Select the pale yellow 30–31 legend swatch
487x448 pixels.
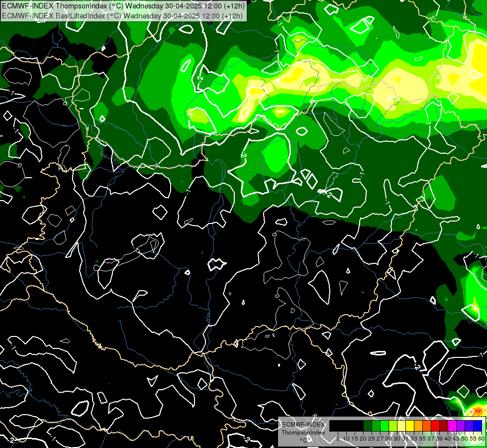point(401,426)
